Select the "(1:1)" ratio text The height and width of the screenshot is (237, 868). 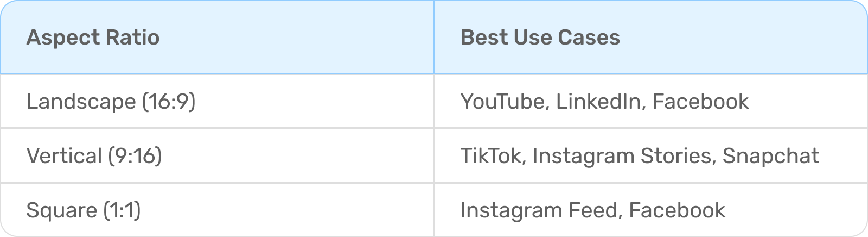(x=120, y=210)
